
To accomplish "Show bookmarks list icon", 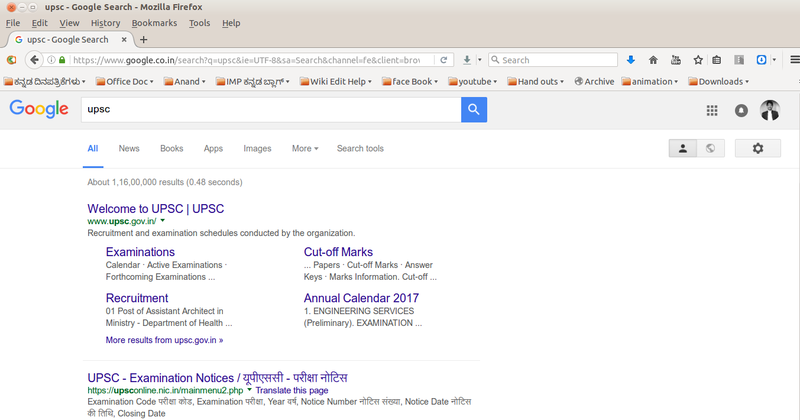I will tap(716, 60).
